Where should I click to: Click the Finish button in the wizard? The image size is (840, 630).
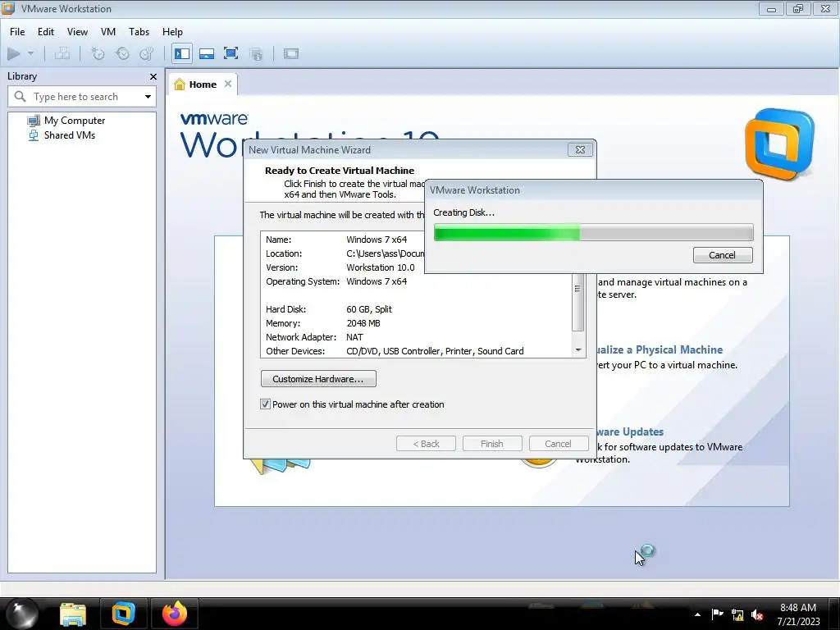tap(492, 444)
